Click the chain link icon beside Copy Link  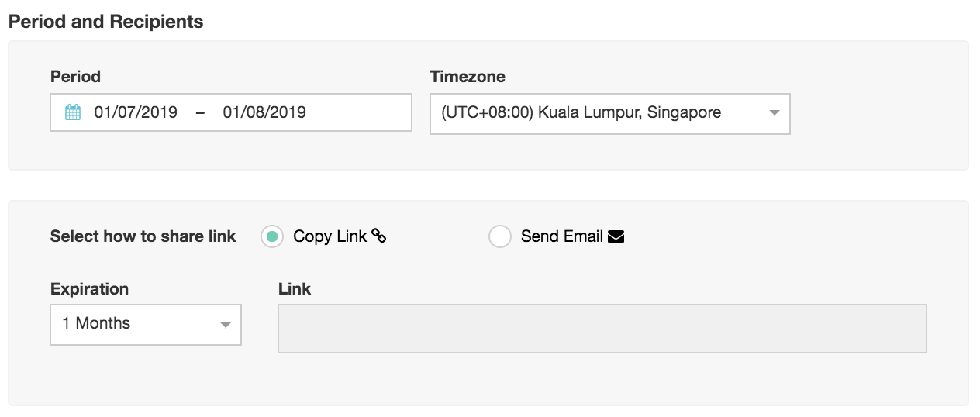(379, 236)
